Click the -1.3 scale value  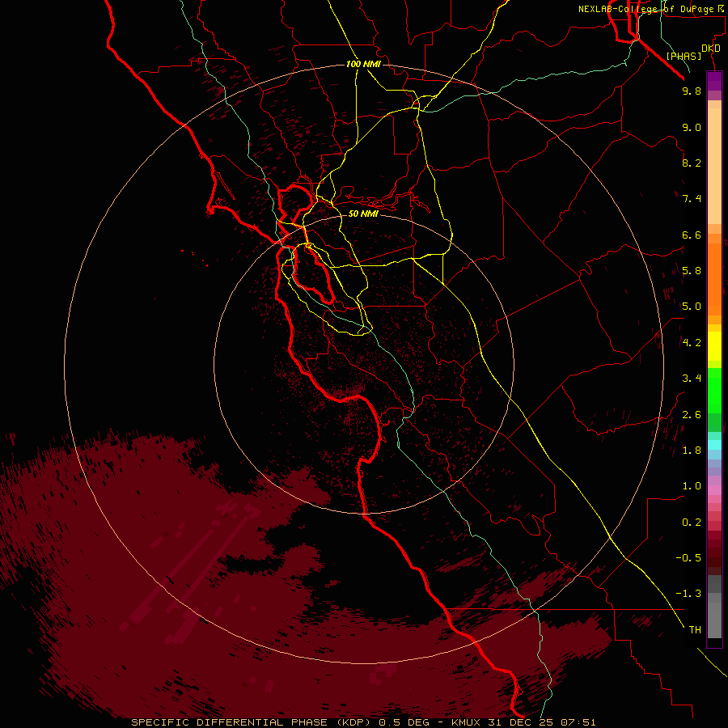pos(688,594)
